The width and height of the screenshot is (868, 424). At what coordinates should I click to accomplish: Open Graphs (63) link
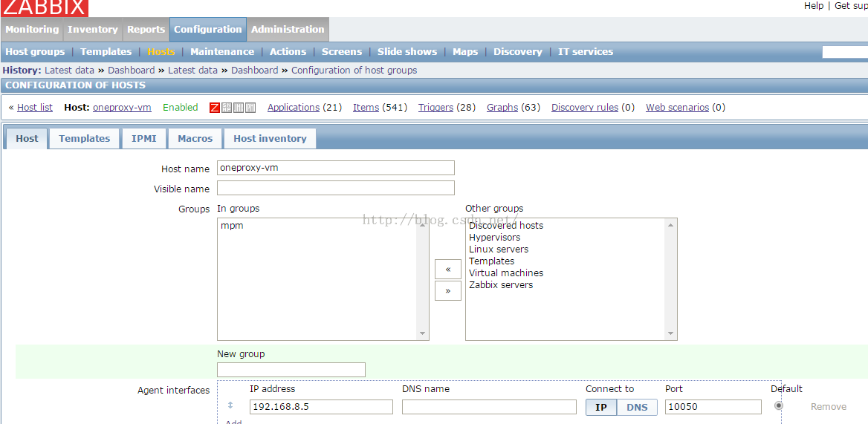tap(502, 107)
